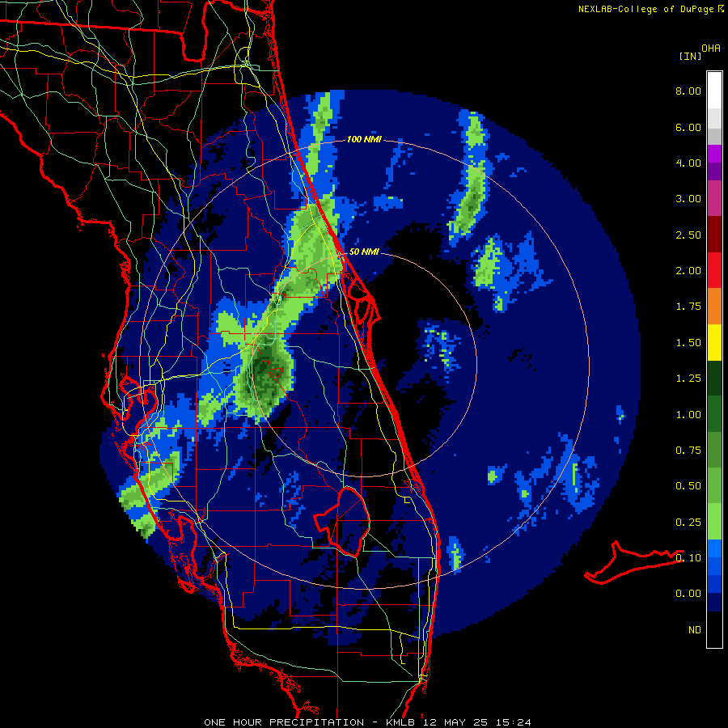This screenshot has height=728, width=728.
Task: Click the 0.00 legend value
Action: pyautogui.click(x=688, y=594)
